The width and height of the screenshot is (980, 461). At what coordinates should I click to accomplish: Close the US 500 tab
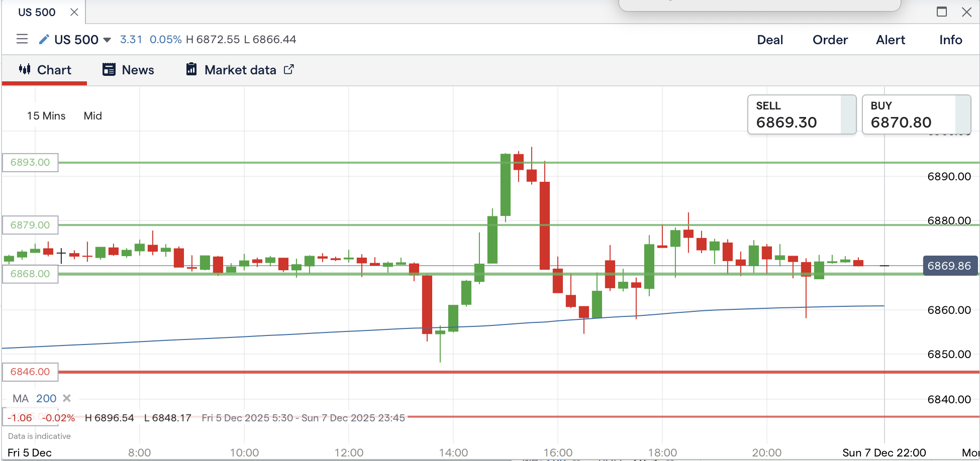point(74,12)
